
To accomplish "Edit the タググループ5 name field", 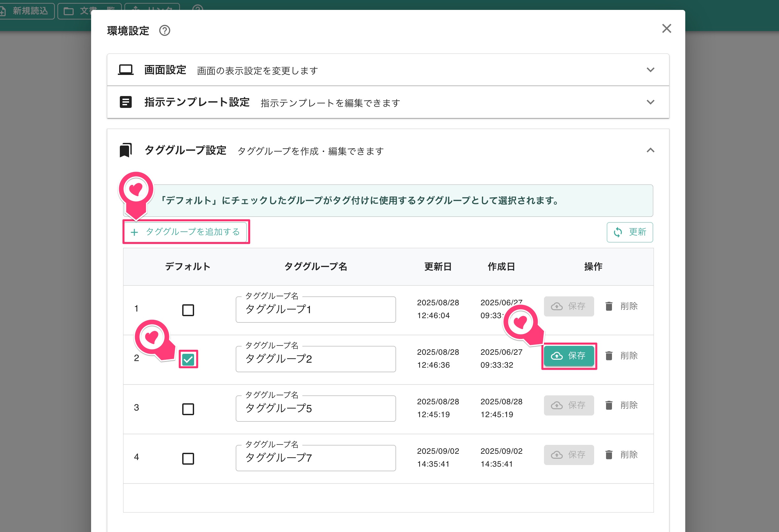I will [316, 408].
